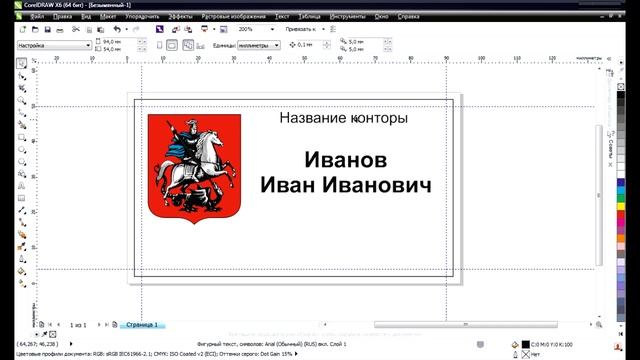The width and height of the screenshot is (640, 360).
Task: Select the Fill tool bucket
Action: pos(22,271)
